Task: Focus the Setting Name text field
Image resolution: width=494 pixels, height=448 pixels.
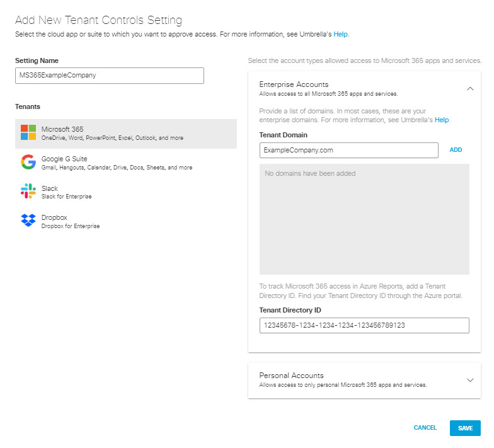Action: 110,76
